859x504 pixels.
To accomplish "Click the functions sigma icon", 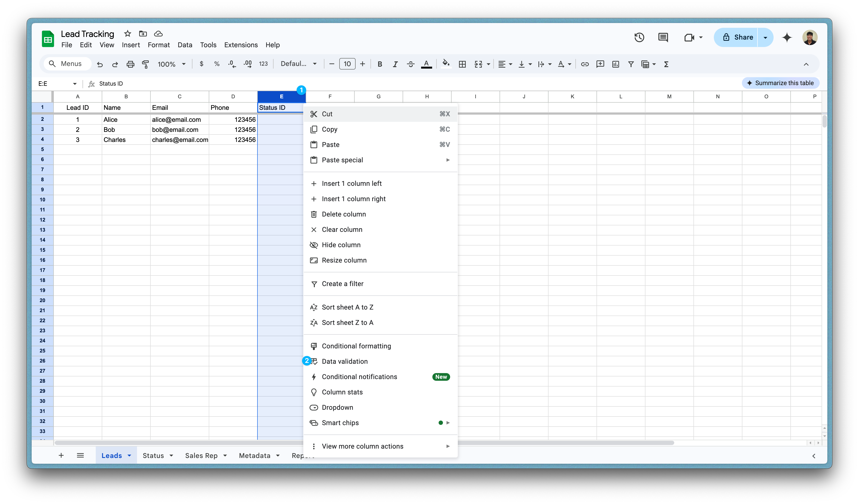I will pos(666,64).
